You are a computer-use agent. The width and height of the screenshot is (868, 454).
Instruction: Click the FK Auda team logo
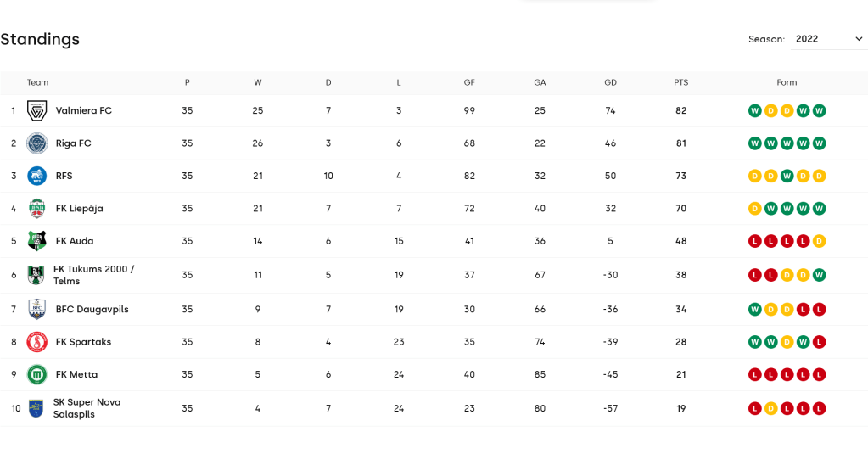36,241
